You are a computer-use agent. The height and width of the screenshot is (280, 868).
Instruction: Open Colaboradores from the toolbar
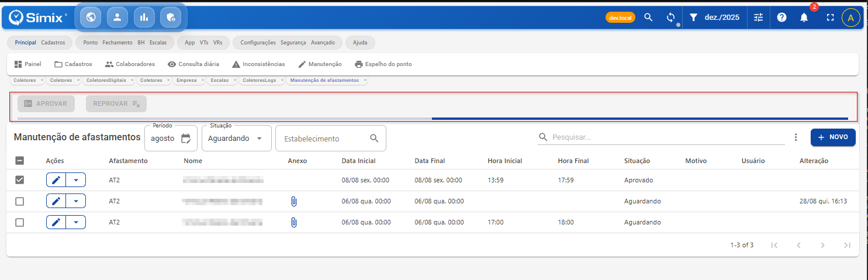[x=130, y=64]
